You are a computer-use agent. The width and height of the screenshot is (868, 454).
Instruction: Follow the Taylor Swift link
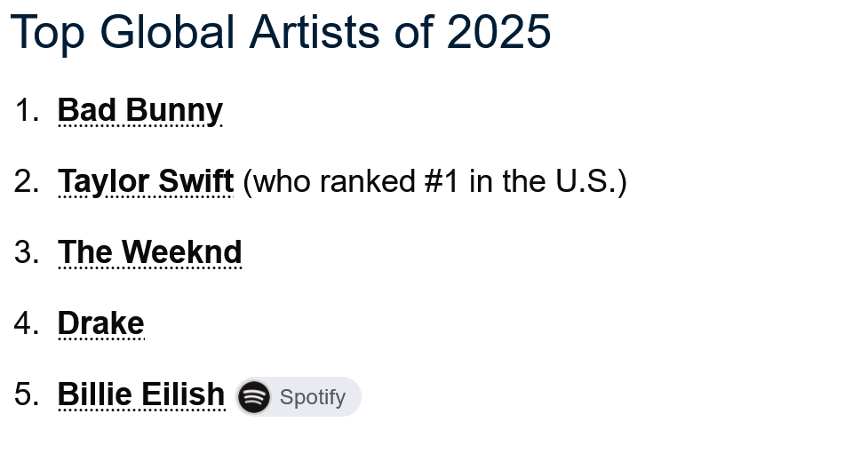[146, 181]
